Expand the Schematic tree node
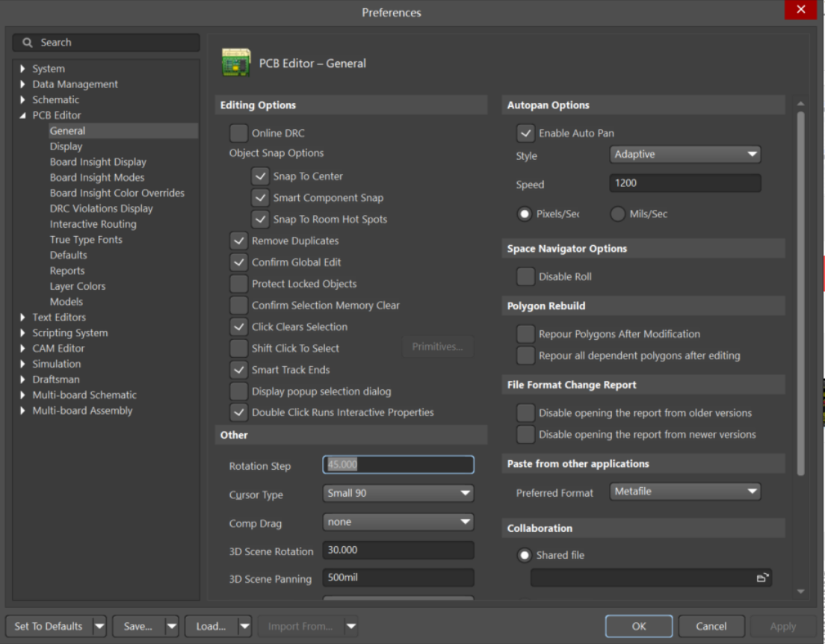825x644 pixels. (22, 100)
